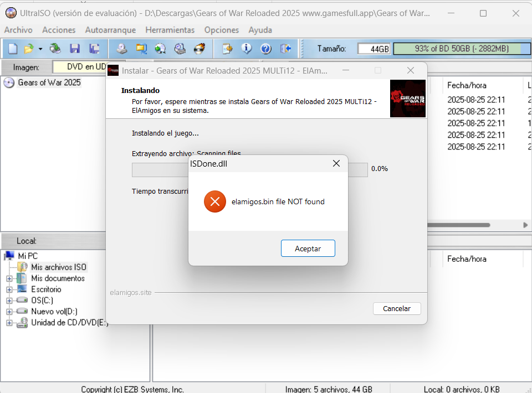Expand the OS(C:) drive node

9,301
